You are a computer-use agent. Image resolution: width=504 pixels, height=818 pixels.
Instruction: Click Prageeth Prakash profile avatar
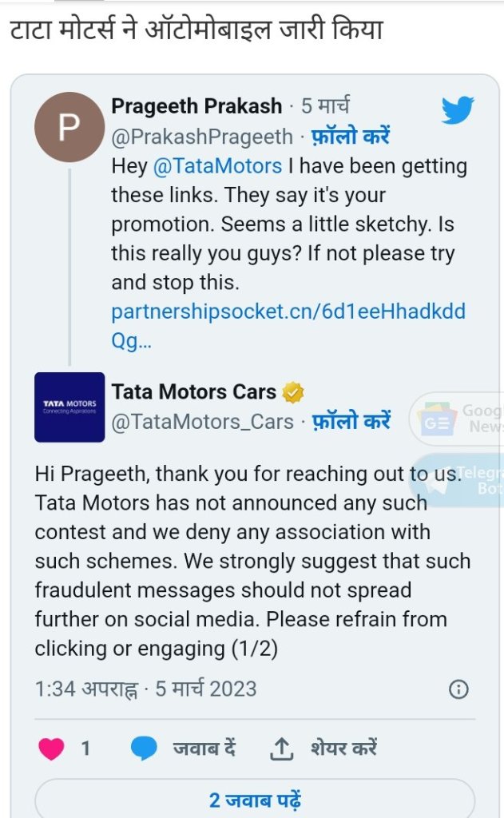click(x=69, y=127)
